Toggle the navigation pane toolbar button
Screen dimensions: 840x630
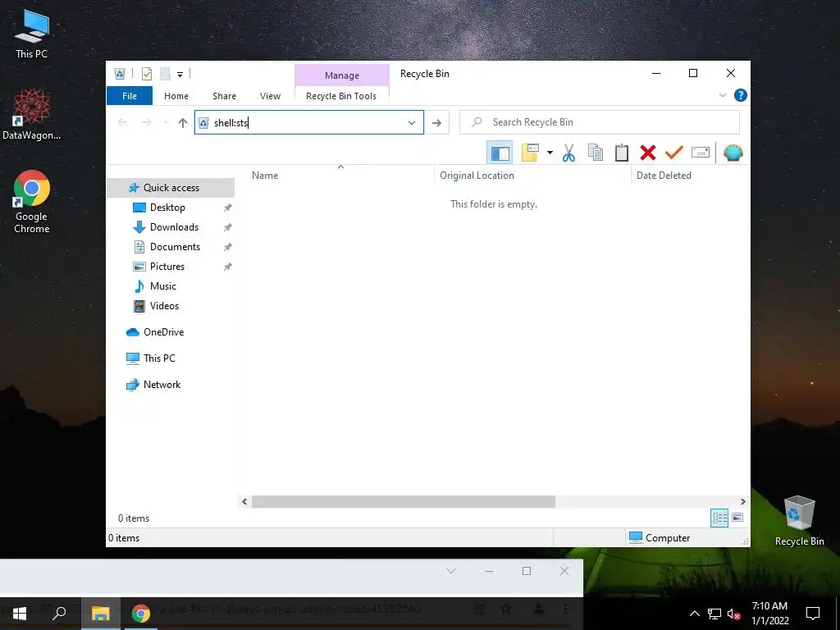500,153
